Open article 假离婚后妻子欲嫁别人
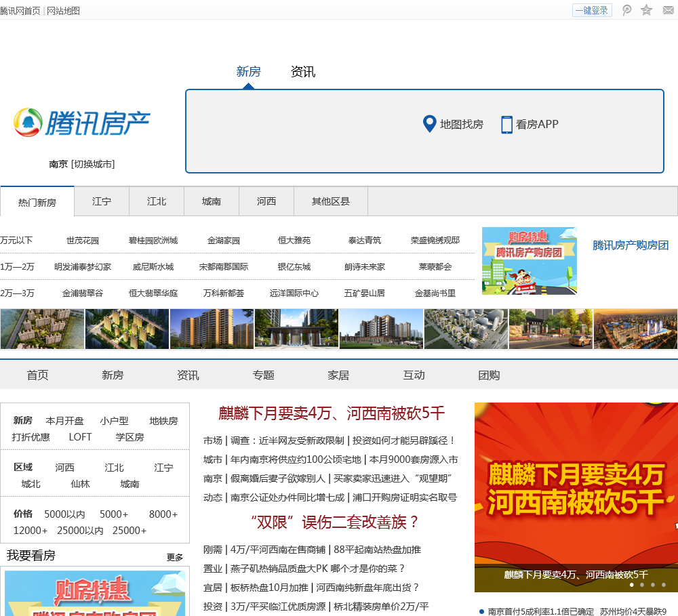 click(278, 478)
